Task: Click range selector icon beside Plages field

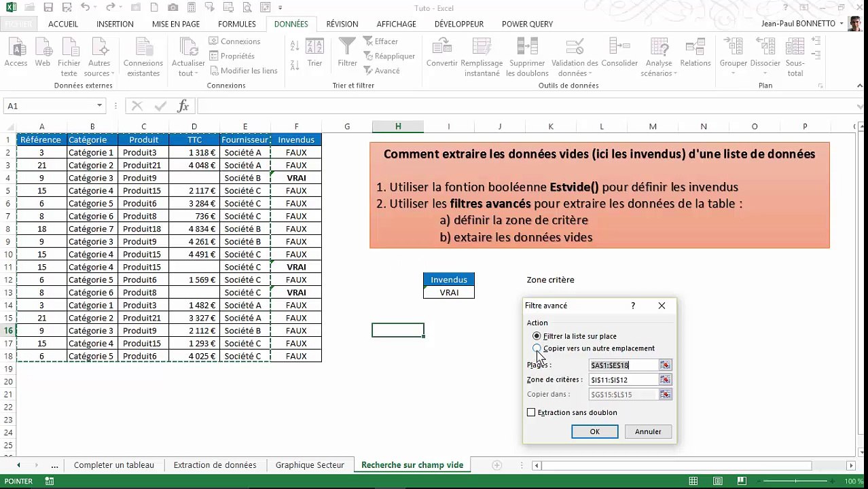Action: click(665, 365)
